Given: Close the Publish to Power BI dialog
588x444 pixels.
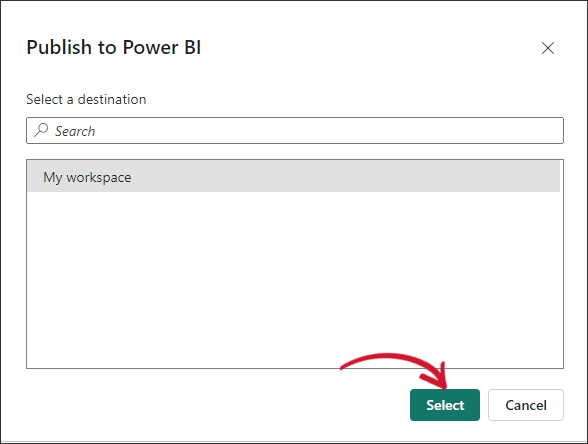Looking at the screenshot, I should click(548, 48).
